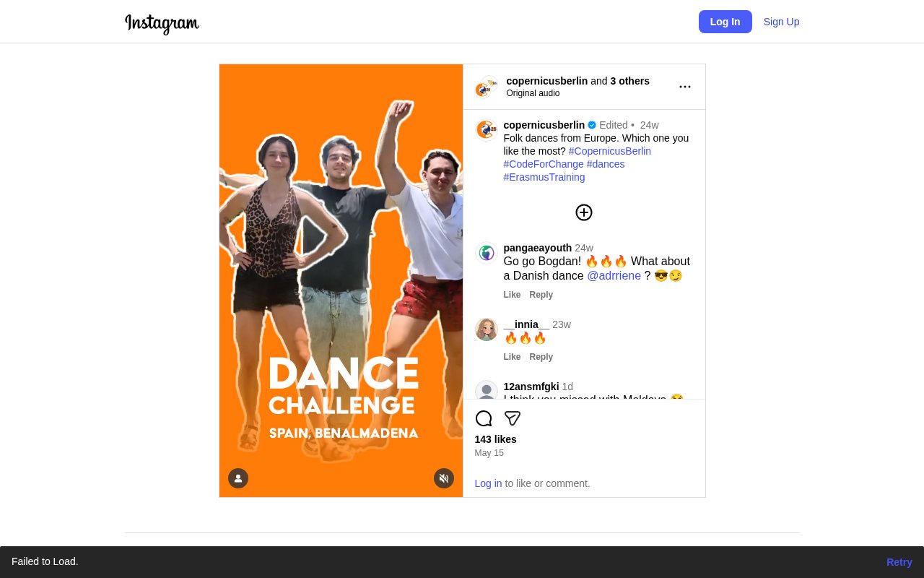
Task: Click the Sign Up link
Action: [x=781, y=22]
